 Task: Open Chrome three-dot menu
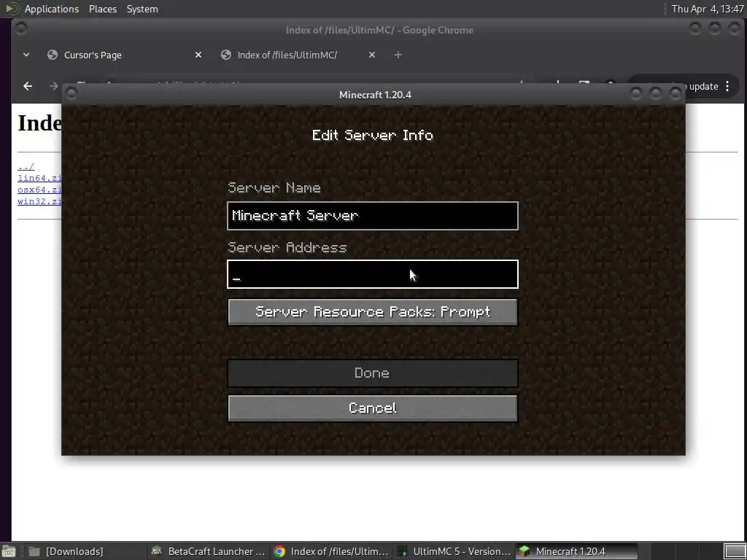(727, 86)
